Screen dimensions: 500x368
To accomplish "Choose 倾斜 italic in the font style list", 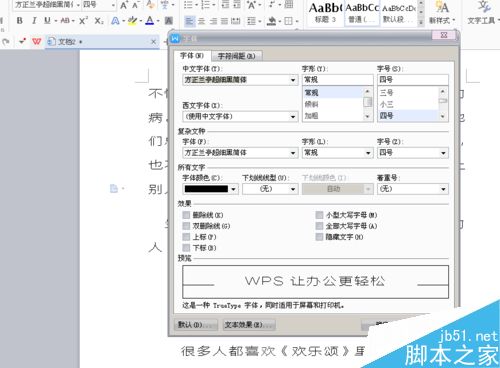I will (333, 104).
